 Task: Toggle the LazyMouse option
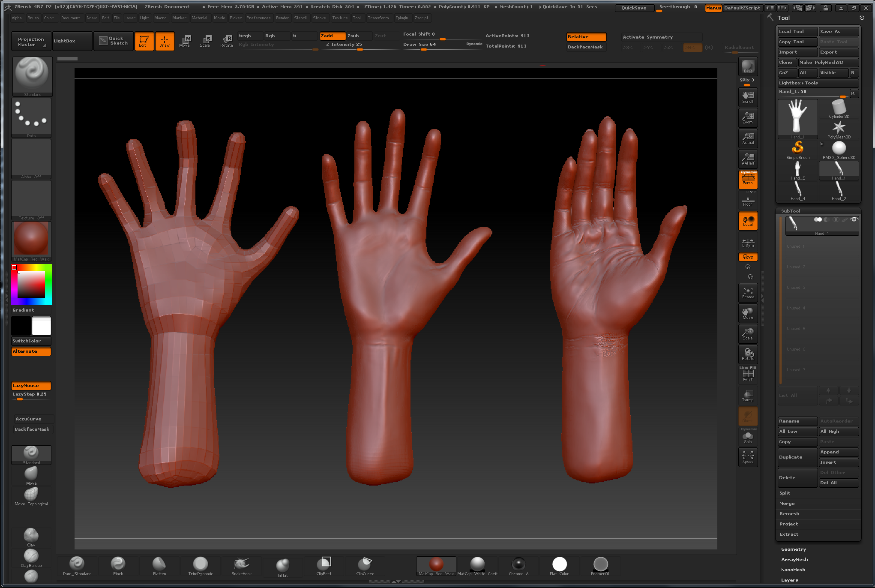(x=31, y=386)
